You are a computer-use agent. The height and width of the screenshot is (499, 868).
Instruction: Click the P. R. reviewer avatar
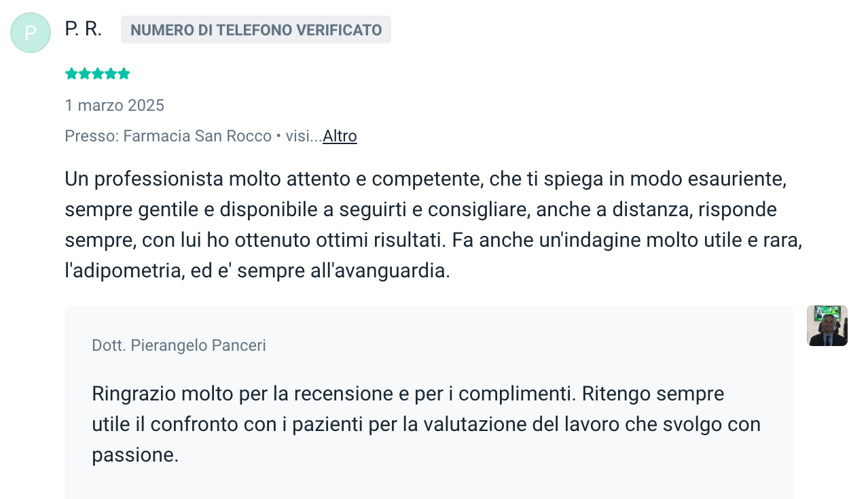point(31,33)
